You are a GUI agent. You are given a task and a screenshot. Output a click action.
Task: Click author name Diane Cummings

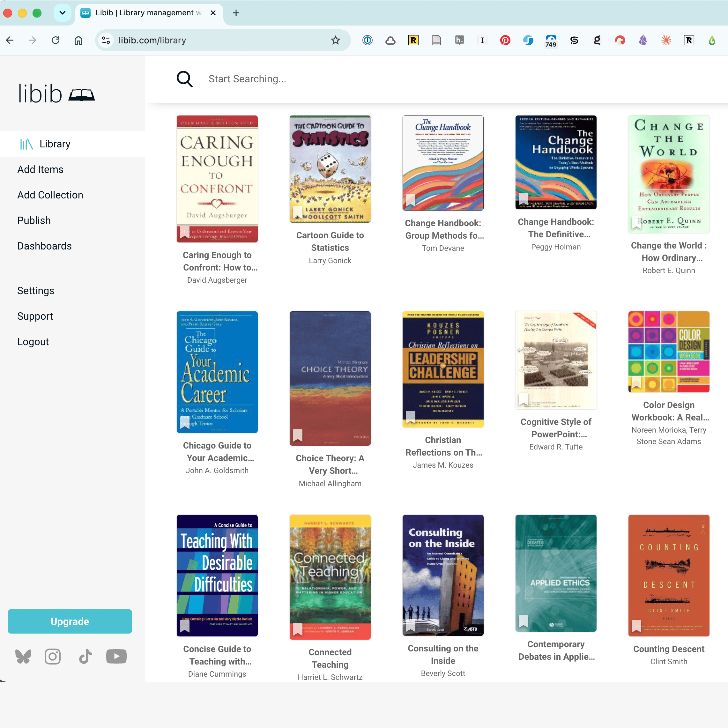(217, 674)
